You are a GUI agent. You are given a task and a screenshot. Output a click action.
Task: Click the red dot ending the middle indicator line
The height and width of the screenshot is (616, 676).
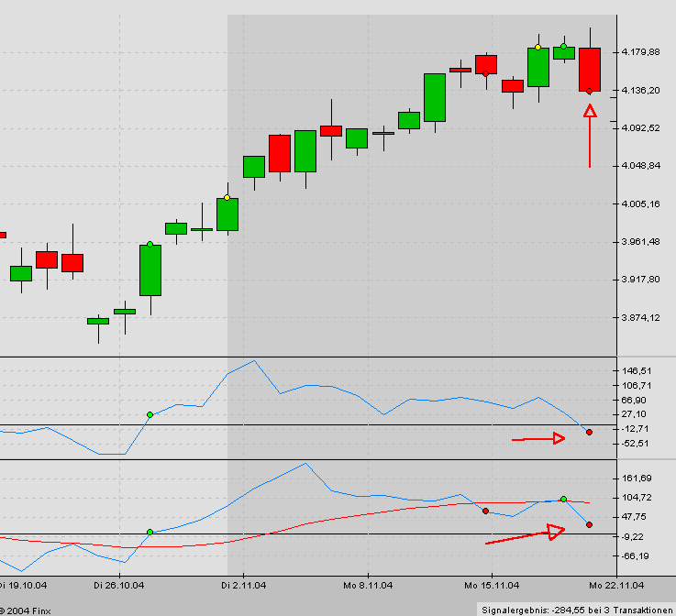tap(589, 432)
